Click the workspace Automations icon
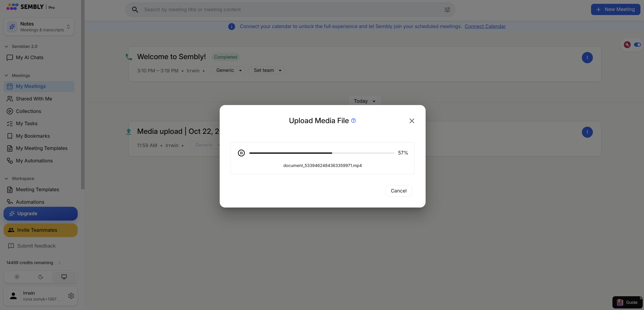Screen dimensions: 644x310 [x=10, y=202]
